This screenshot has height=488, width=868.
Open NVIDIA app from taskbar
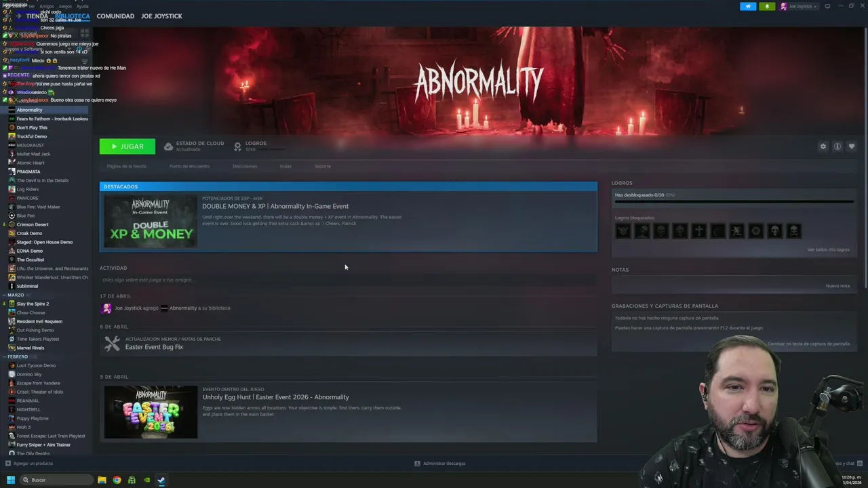pos(146,480)
